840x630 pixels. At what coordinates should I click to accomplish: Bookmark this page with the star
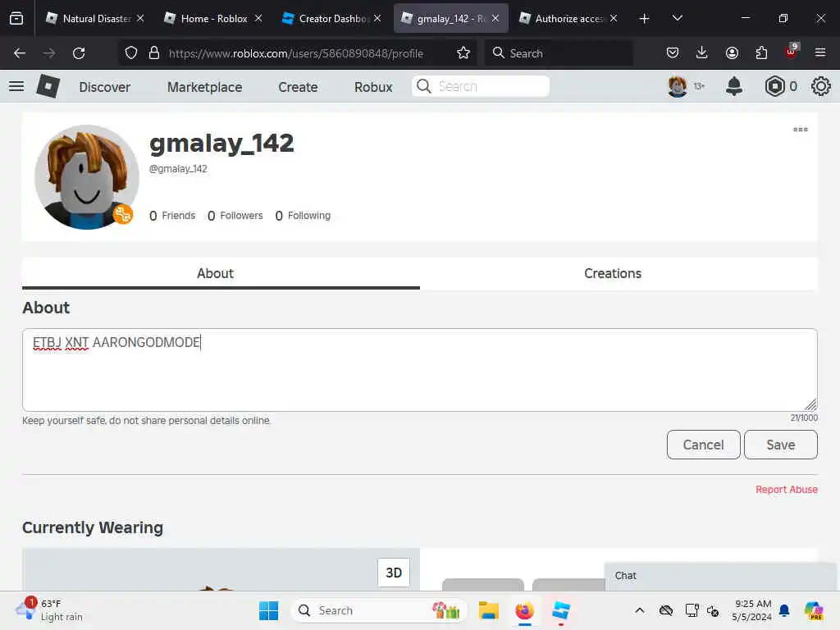pos(463,53)
